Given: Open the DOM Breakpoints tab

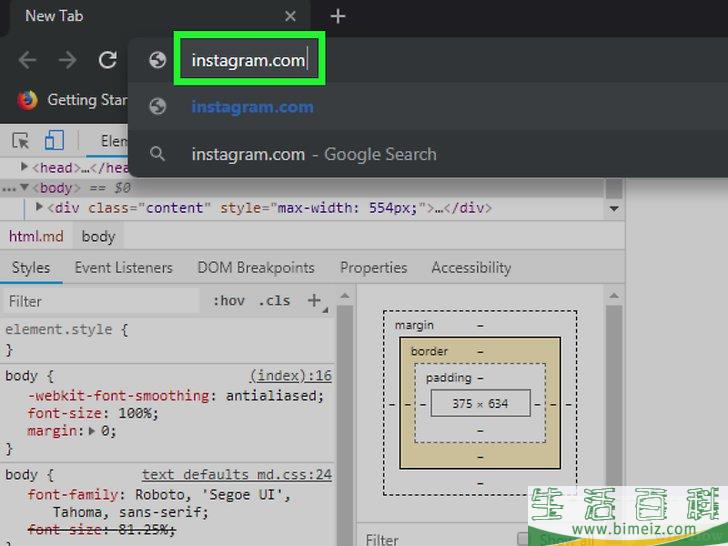Looking at the screenshot, I should point(256,267).
